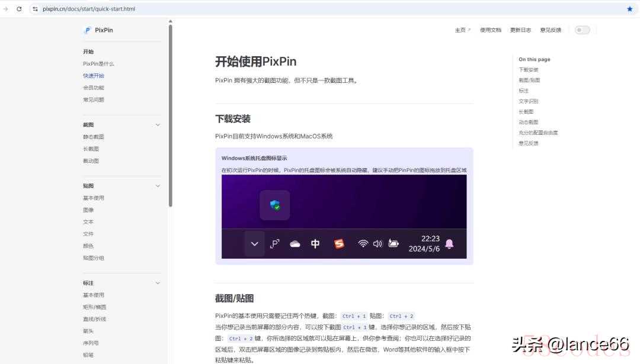This screenshot has height=364, width=640.
Task: Click the red Sogou input icon
Action: point(339,244)
